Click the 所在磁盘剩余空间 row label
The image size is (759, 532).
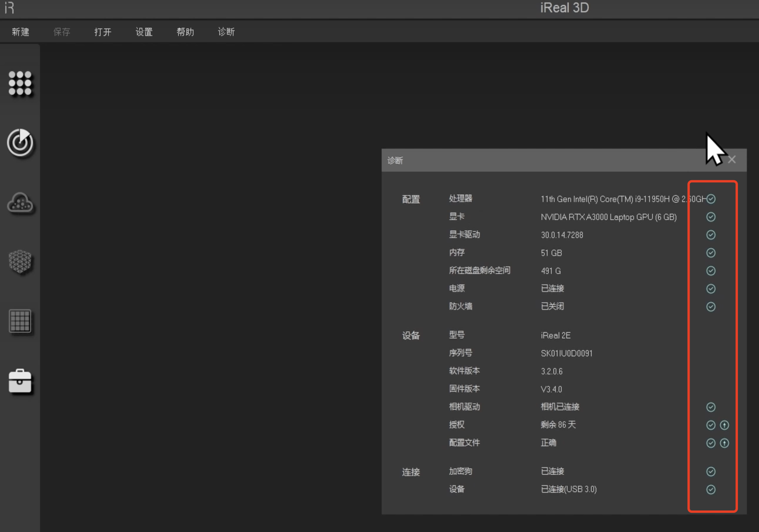click(480, 271)
